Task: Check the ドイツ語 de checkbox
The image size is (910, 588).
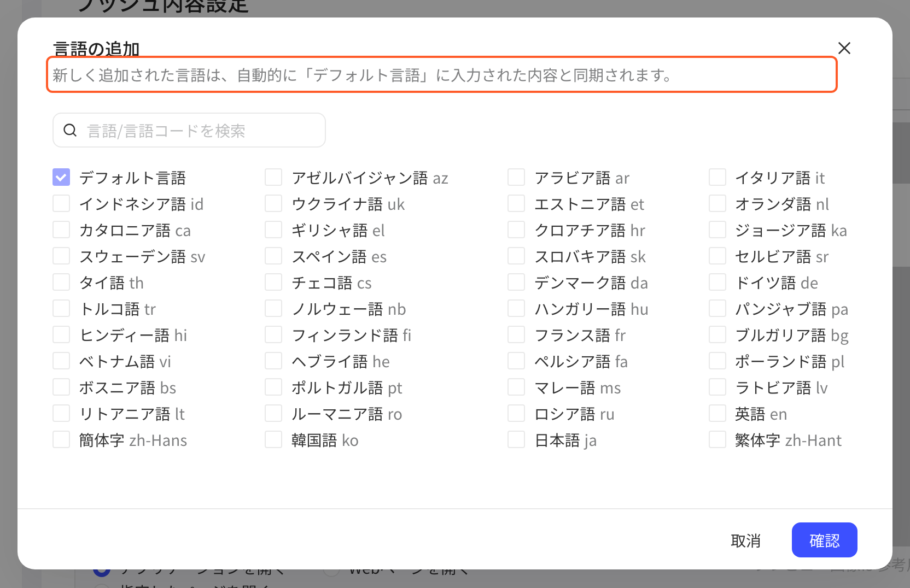Action: coord(717,282)
